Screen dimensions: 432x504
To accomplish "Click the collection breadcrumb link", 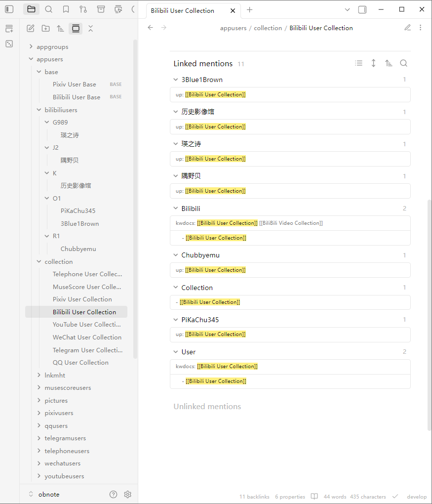I will click(268, 28).
